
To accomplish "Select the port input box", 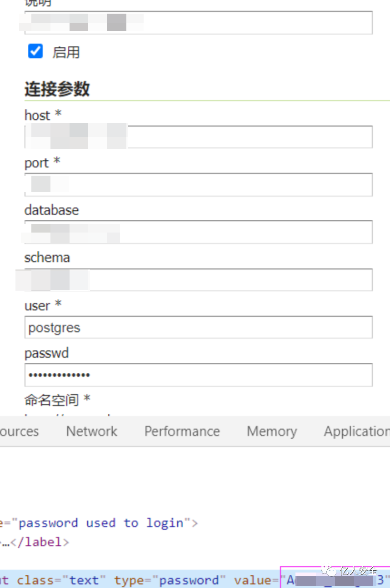I will click(x=199, y=185).
